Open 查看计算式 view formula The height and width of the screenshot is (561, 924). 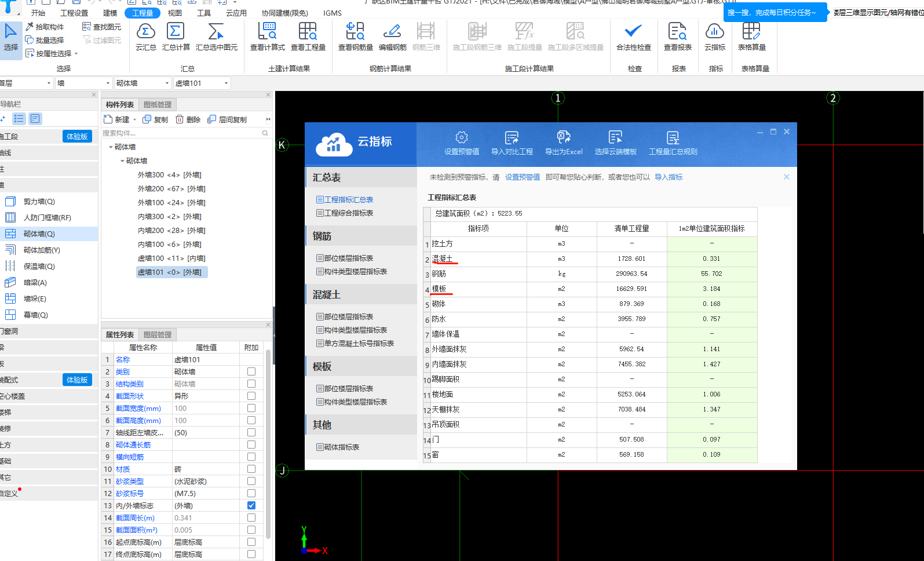tap(268, 37)
